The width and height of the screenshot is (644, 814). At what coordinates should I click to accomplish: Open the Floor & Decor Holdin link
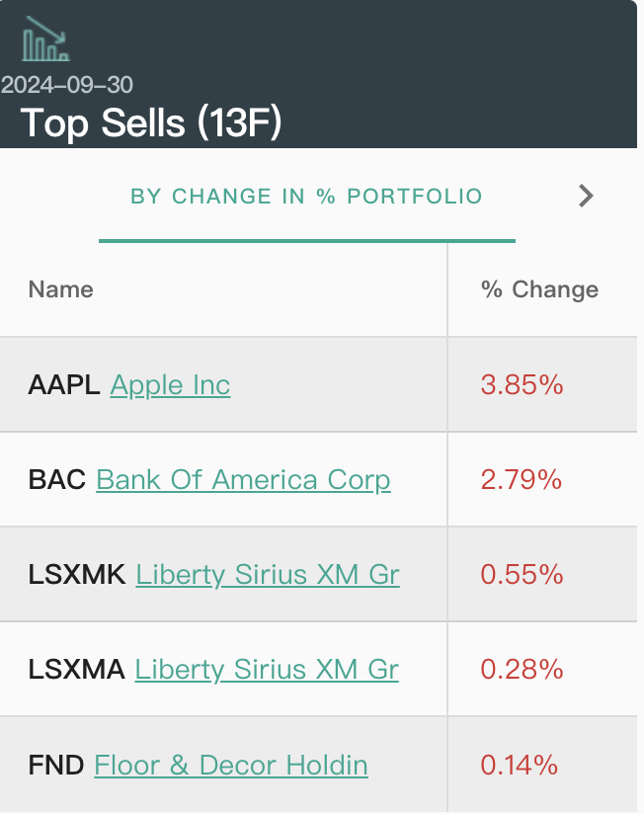tap(231, 765)
